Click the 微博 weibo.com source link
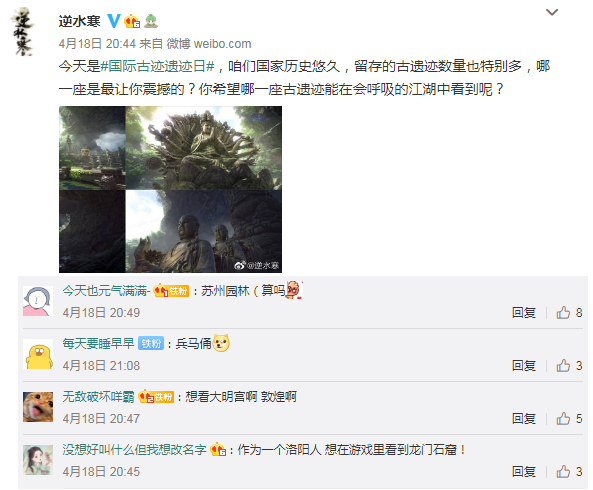The image size is (593, 490). (x=209, y=44)
